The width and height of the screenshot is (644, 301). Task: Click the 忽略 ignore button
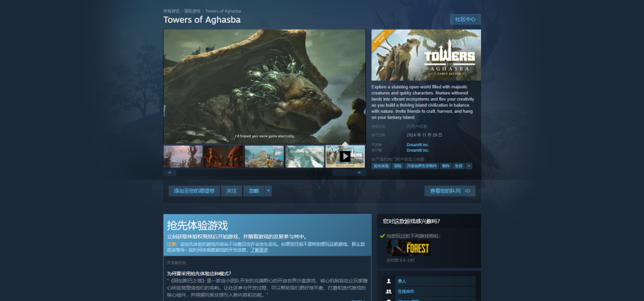pyautogui.click(x=253, y=191)
